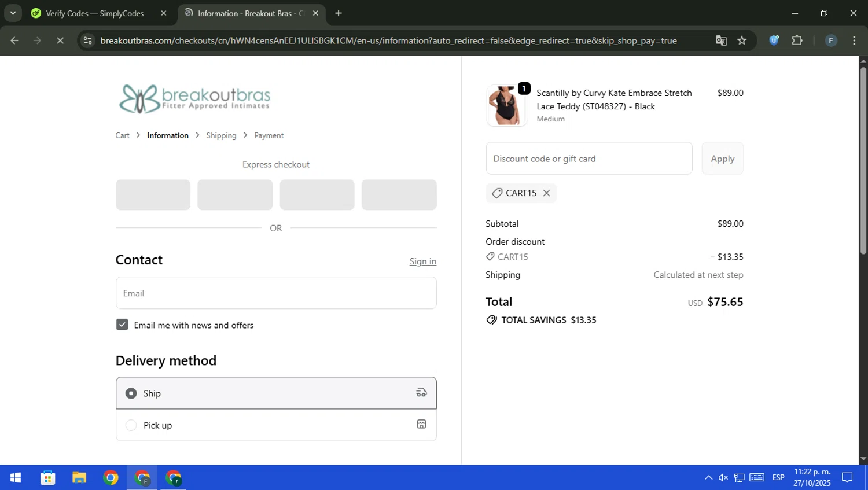The height and width of the screenshot is (490, 868).
Task: Bookmark this page with the star icon
Action: point(742,40)
